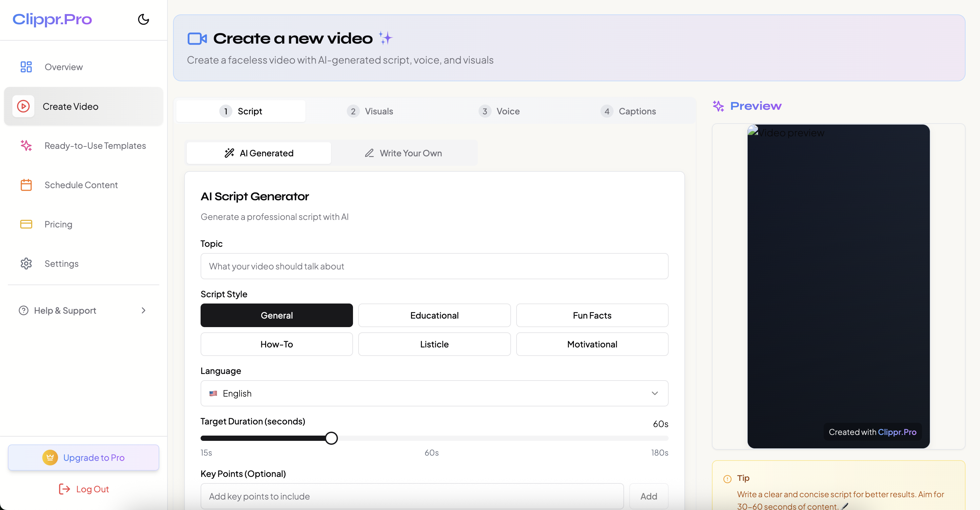
Task: Open Ready-to-Use Templates sparkle icon
Action: 26,145
